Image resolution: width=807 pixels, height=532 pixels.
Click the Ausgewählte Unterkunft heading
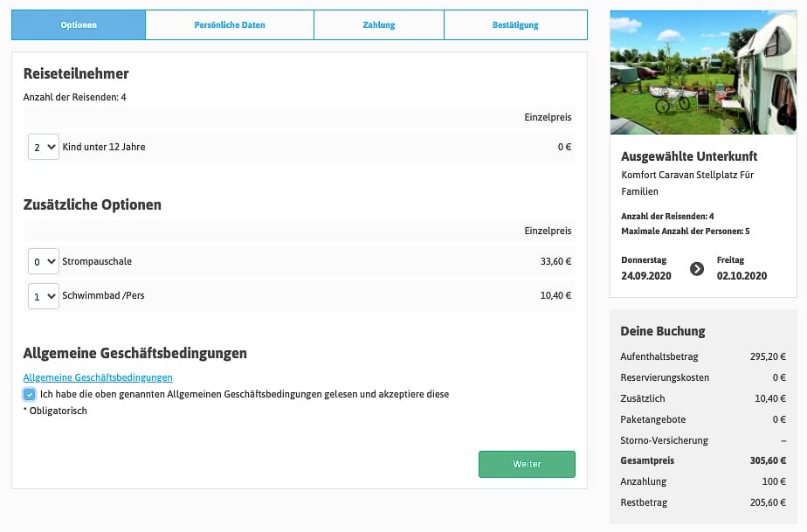coord(688,157)
